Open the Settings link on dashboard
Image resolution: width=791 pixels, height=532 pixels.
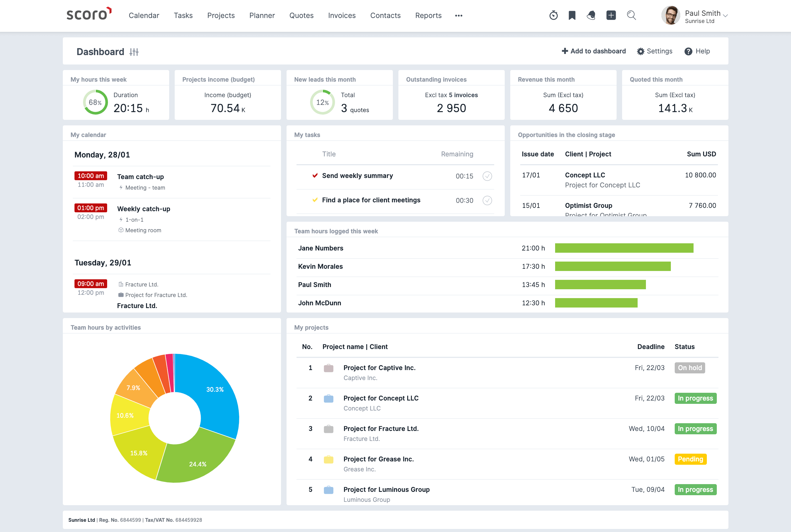pyautogui.click(x=655, y=51)
